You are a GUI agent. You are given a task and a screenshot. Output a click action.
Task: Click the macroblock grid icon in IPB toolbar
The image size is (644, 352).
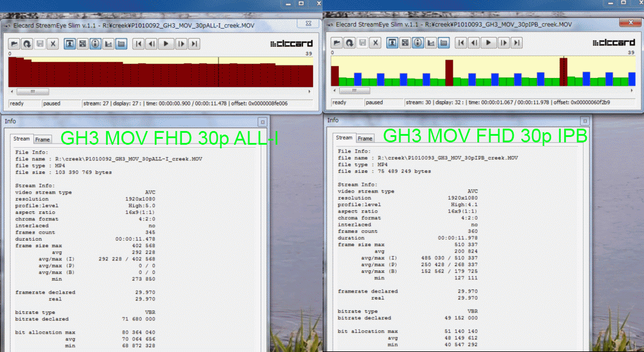pos(405,42)
